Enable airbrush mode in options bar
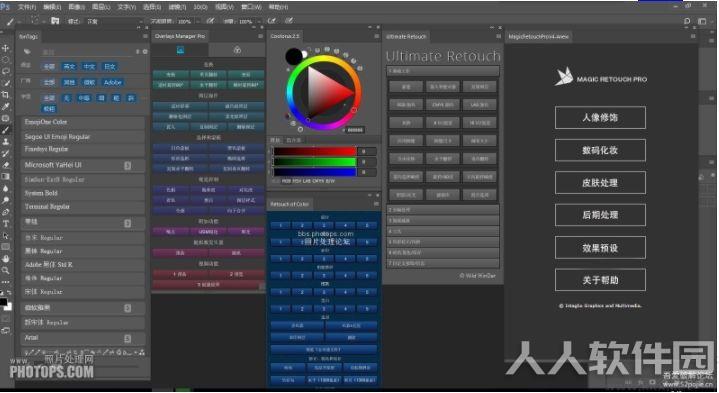This screenshot has height=393, width=719. click(272, 21)
